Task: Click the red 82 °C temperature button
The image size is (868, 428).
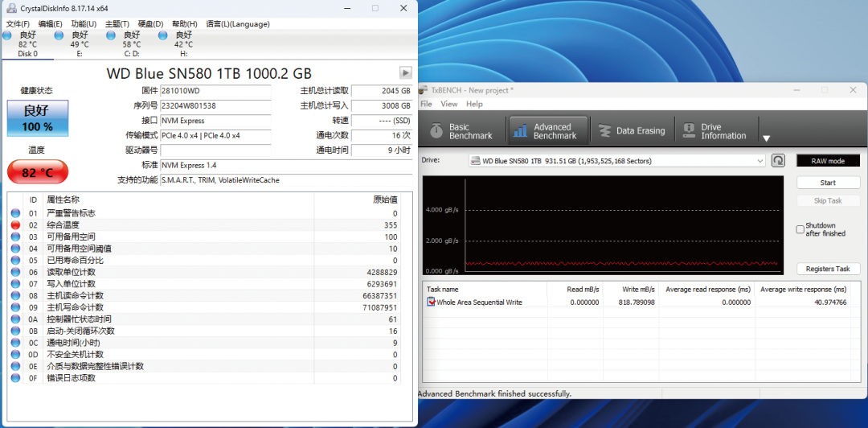Action: point(38,172)
